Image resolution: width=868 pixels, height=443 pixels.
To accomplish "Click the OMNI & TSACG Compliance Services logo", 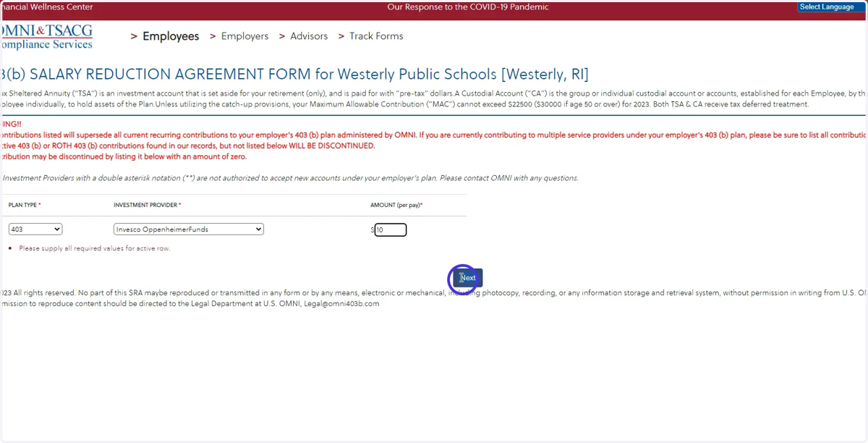I will (46, 38).
